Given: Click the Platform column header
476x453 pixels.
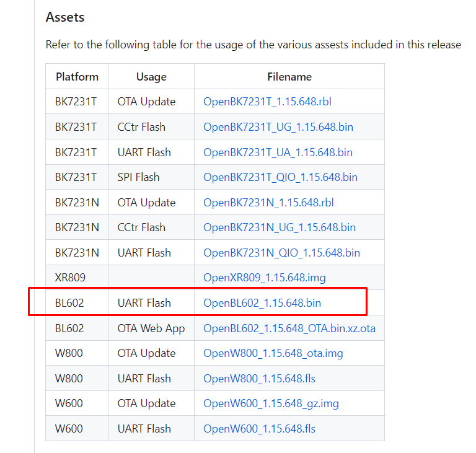Looking at the screenshot, I should pos(77,77).
